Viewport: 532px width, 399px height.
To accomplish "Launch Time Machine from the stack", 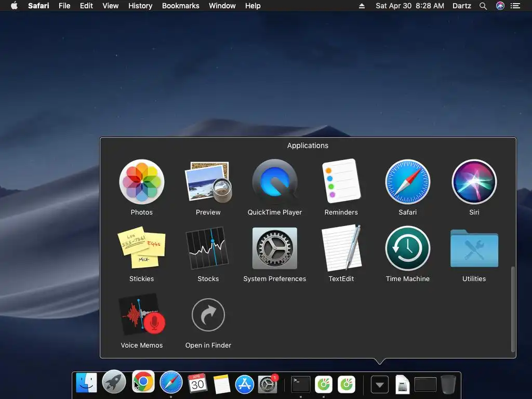I will pos(407,248).
